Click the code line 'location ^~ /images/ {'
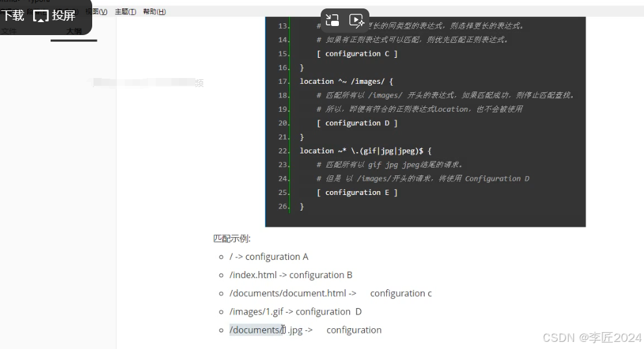This screenshot has height=349, width=644. 346,81
